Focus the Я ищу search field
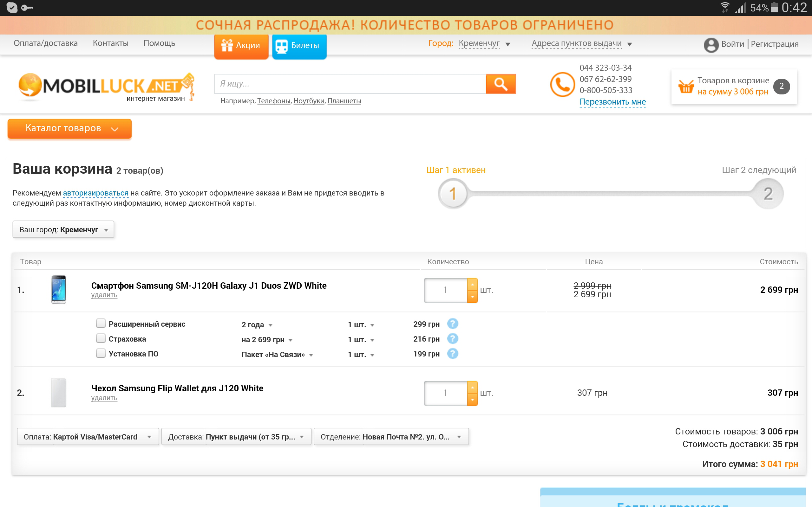The image size is (812, 507). [x=350, y=84]
